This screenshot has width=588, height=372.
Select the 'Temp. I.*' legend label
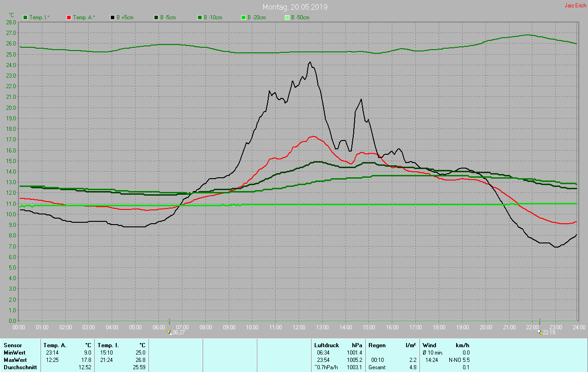pos(40,17)
